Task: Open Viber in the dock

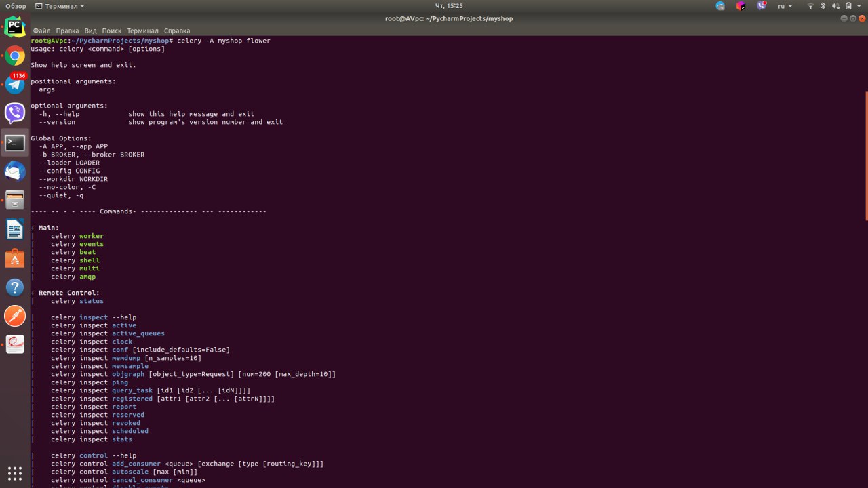Action: (x=15, y=113)
